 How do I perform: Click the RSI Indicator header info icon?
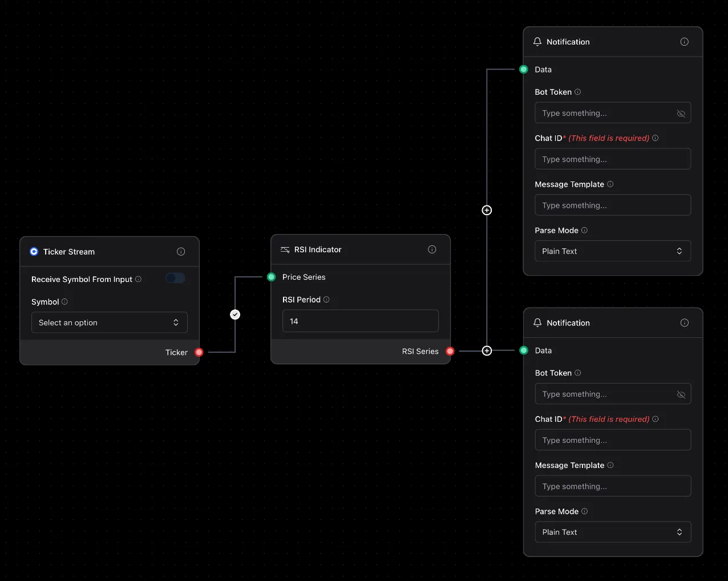(432, 249)
